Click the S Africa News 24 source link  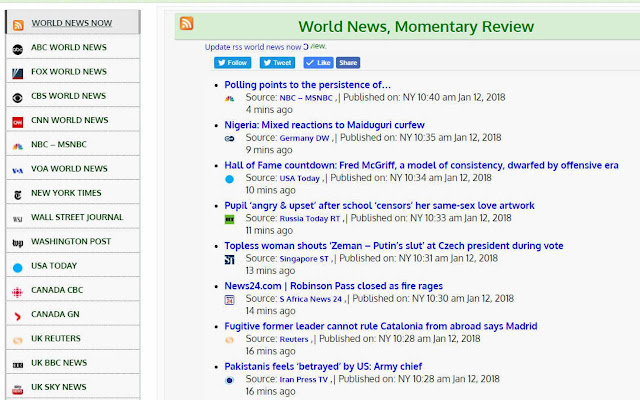point(311,299)
